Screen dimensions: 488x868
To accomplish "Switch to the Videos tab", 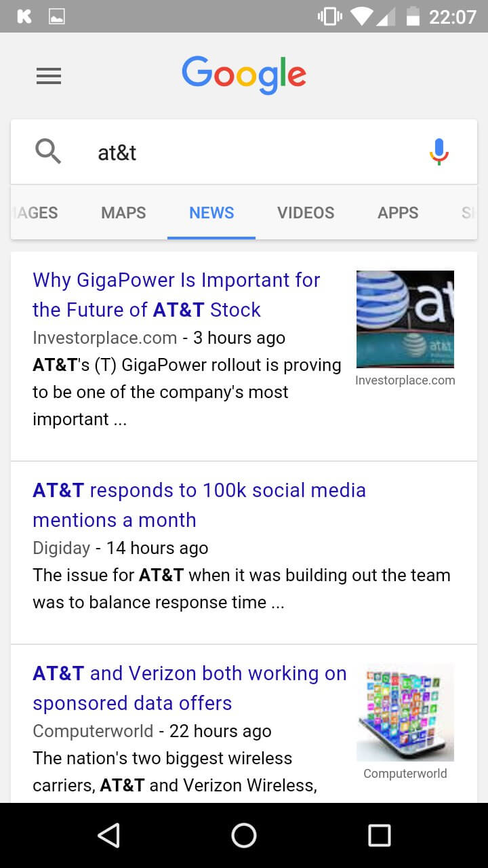I will (306, 213).
